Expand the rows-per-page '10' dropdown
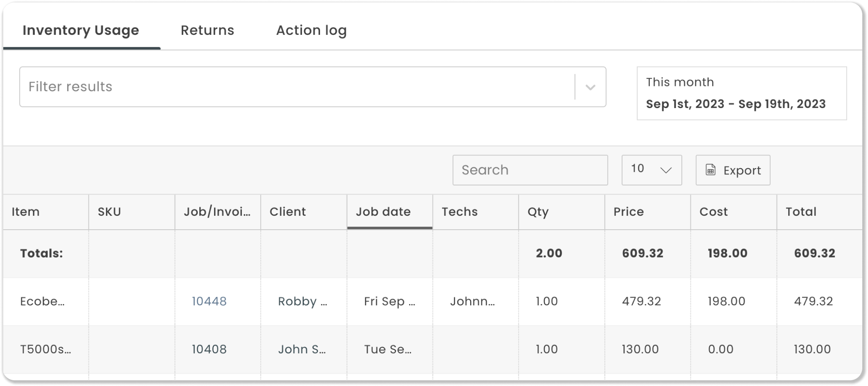The image size is (868, 386). point(651,170)
